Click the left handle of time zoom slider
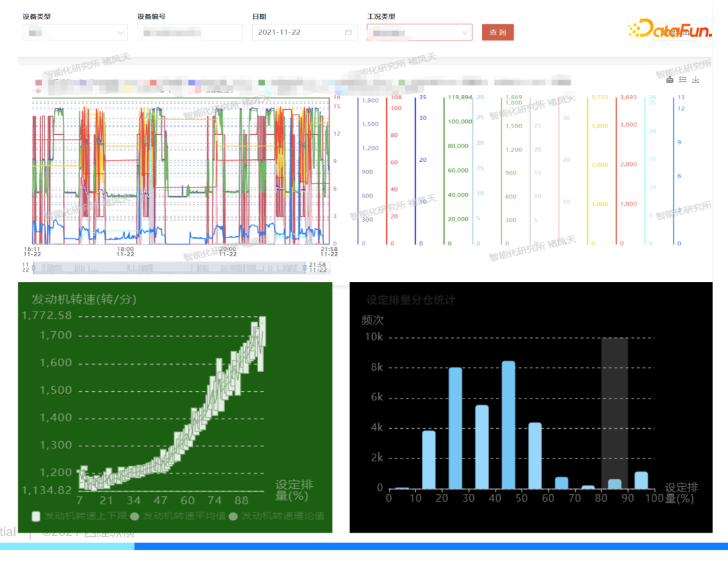 [x=33, y=268]
